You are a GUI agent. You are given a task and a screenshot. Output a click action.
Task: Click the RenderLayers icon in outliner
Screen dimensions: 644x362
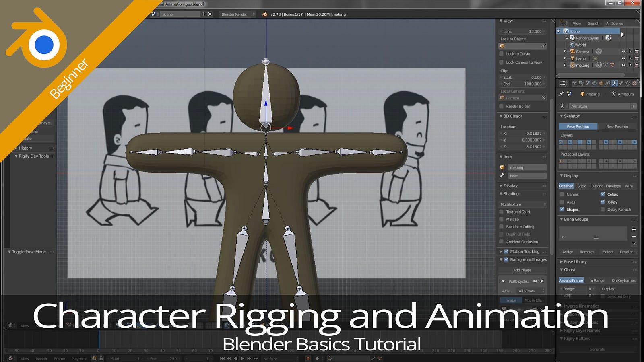572,38
